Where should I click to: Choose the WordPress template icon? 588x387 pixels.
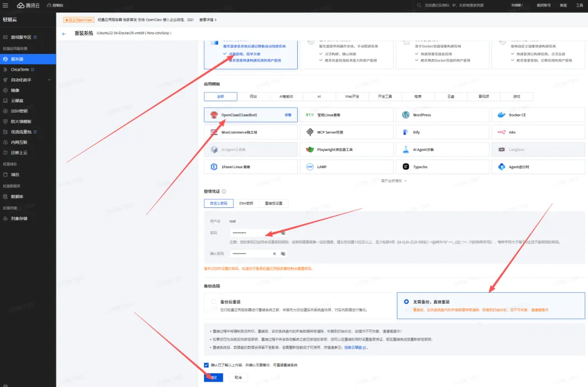(406, 115)
